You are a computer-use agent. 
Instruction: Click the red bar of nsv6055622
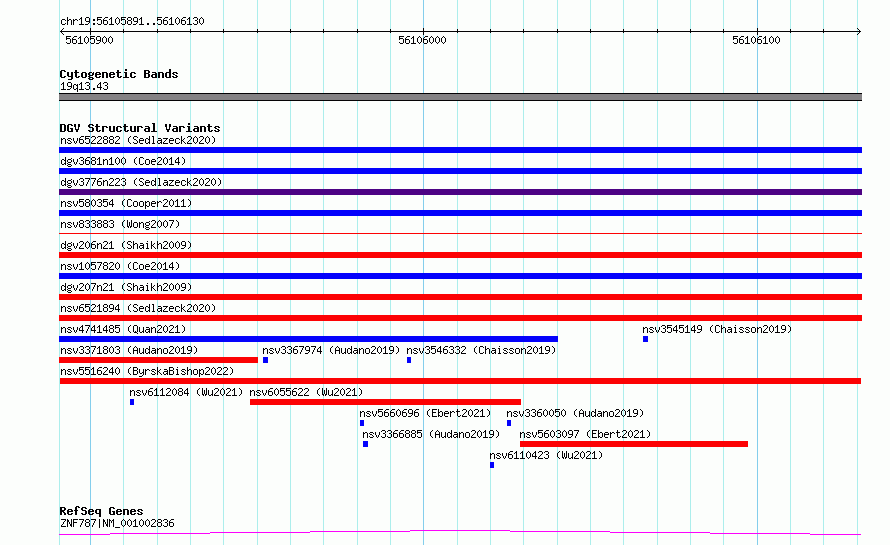tap(385, 402)
